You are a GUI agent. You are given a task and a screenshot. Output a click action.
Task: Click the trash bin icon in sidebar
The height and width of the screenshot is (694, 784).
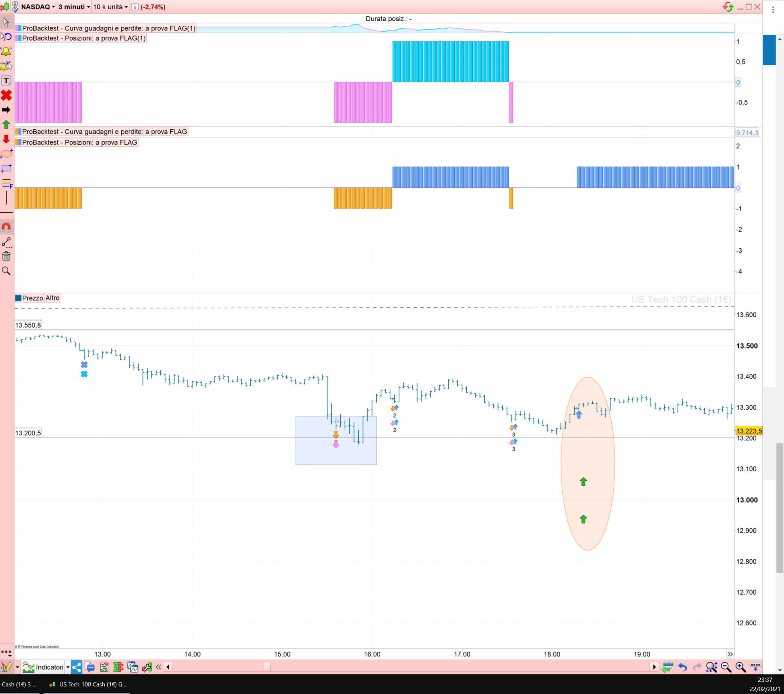6,256
